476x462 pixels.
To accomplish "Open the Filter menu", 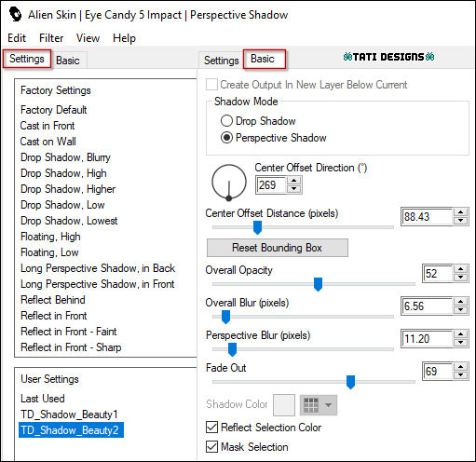I will (x=51, y=38).
